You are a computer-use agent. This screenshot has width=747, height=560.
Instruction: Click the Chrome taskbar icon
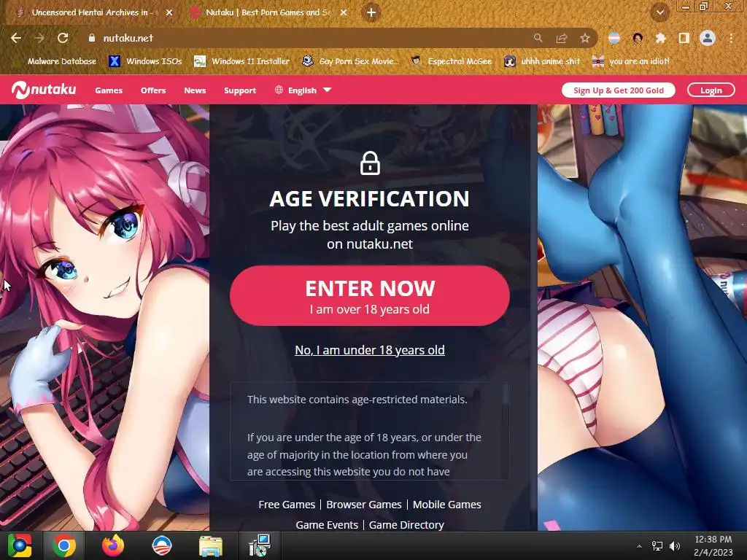[x=64, y=545]
